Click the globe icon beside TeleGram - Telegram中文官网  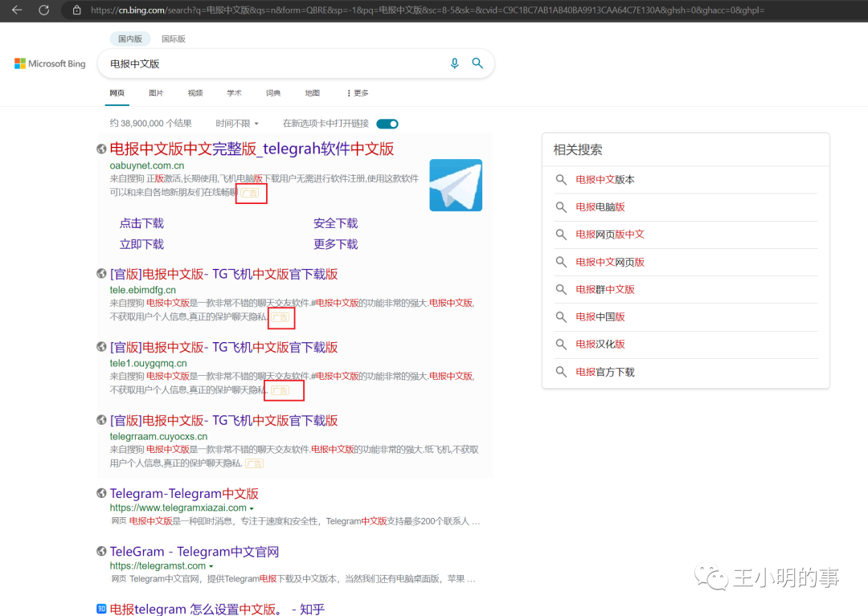coord(101,551)
